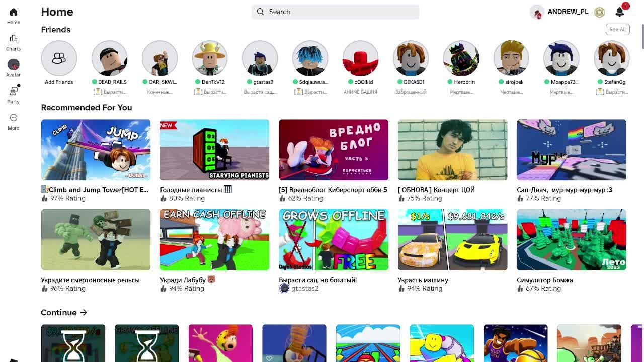Open Starving Pianists game thumbnail

tap(214, 150)
